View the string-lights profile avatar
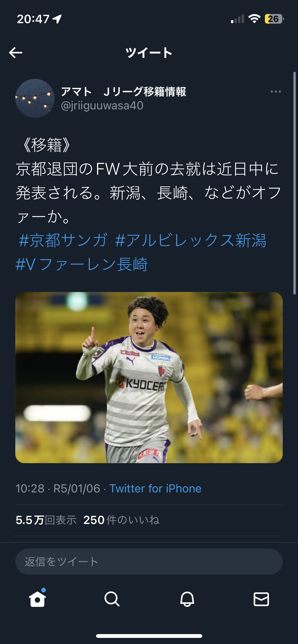This screenshot has width=298, height=644. 35,98
